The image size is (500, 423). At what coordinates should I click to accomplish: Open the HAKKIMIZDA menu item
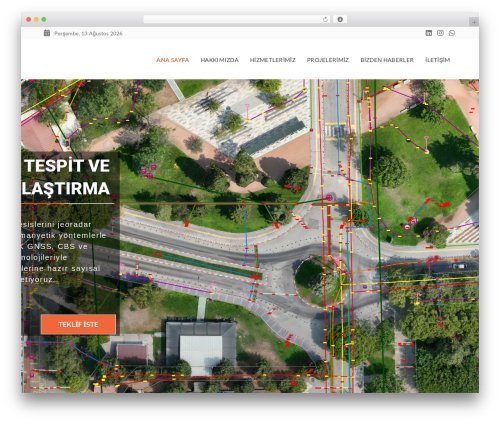click(219, 60)
